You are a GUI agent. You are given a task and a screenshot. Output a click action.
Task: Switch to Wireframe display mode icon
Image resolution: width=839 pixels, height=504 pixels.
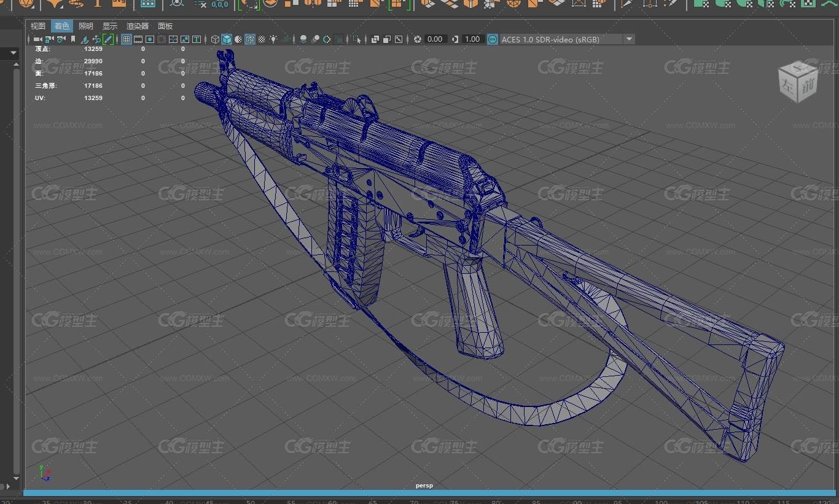tap(215, 39)
